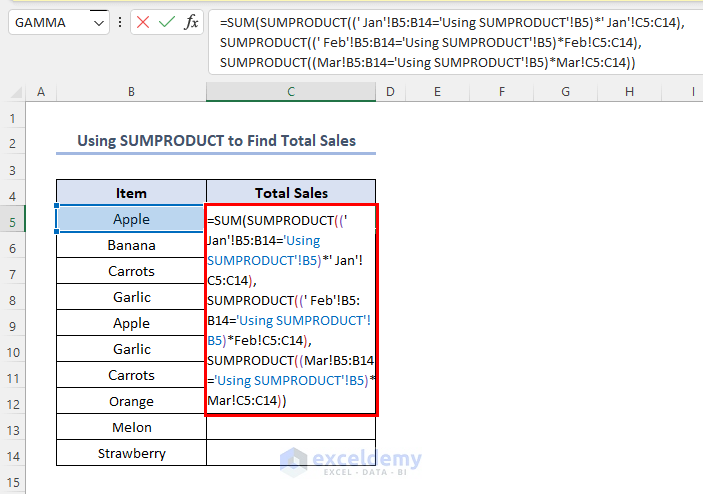
Task: Select the empty Total Sales cell beside Melon
Action: [x=291, y=427]
